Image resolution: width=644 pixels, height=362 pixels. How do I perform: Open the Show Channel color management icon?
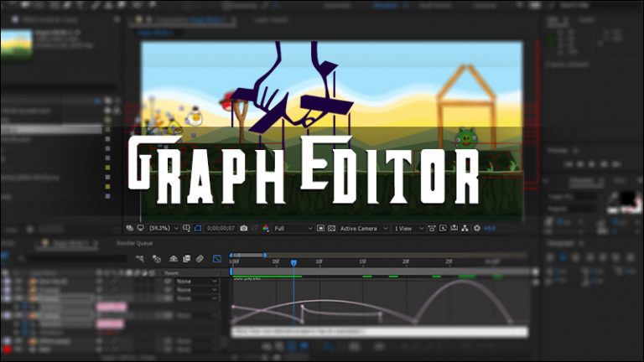pos(266,228)
